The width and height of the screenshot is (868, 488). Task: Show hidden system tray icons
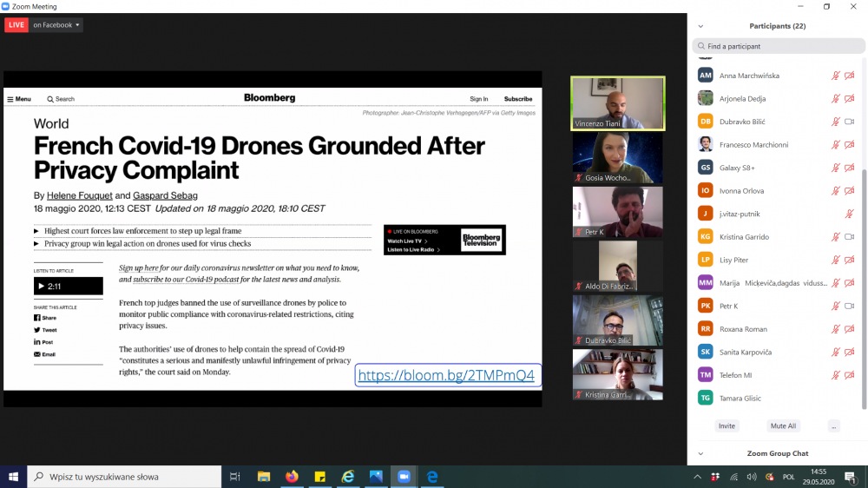tap(698, 477)
